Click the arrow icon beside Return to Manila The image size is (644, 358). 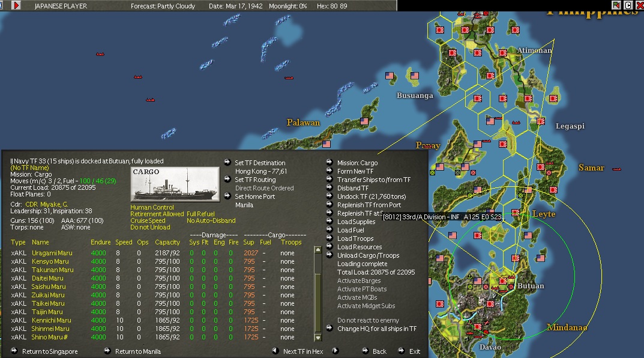click(107, 351)
